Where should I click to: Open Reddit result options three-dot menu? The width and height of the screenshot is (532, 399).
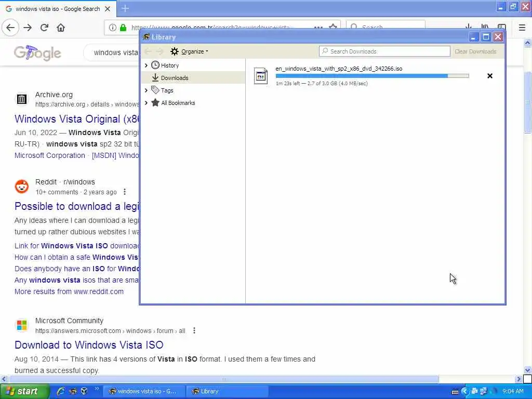125,192
